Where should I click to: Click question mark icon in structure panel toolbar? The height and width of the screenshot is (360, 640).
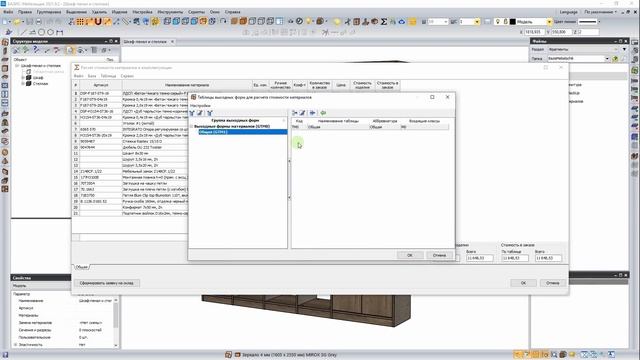click(36, 50)
